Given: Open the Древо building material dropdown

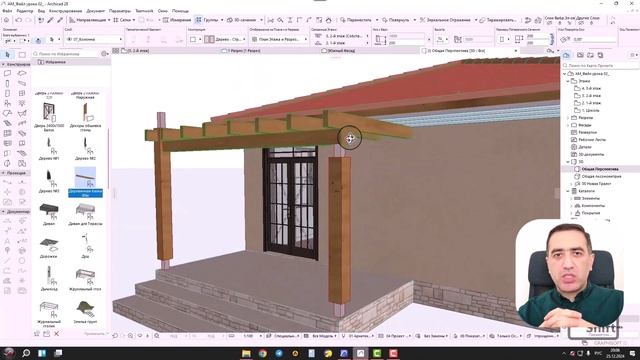Looking at the screenshot, I should coord(225,39).
